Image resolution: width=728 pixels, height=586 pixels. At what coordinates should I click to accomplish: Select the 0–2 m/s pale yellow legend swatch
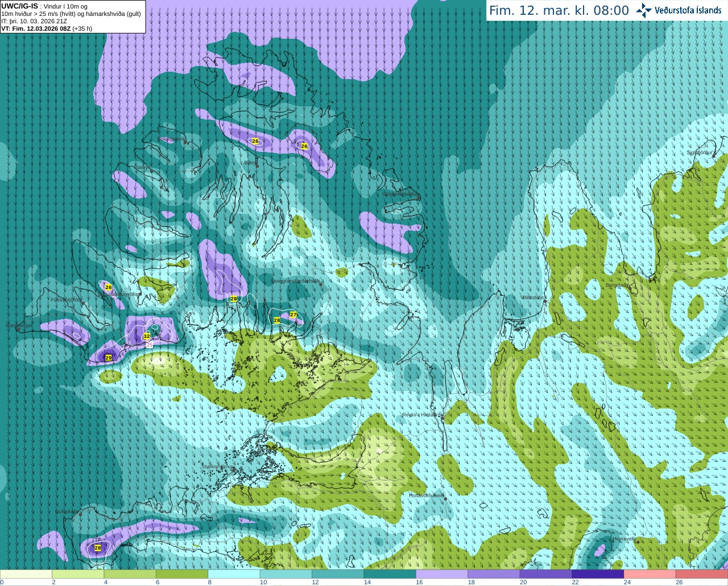[x=26, y=574]
